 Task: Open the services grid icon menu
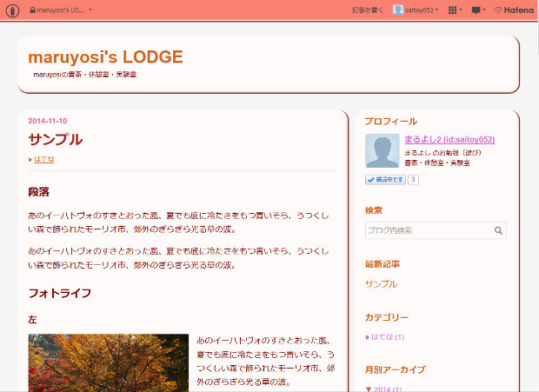point(455,10)
